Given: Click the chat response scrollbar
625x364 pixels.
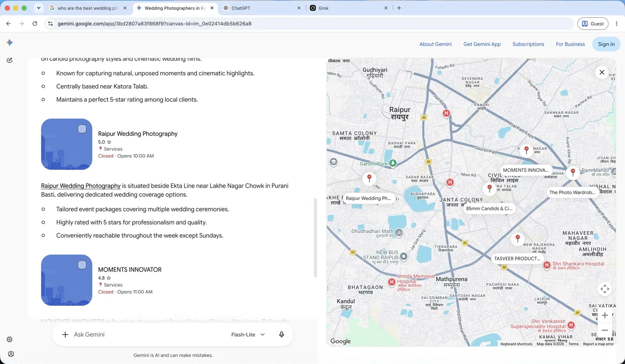Looking at the screenshot, I should pos(314,238).
